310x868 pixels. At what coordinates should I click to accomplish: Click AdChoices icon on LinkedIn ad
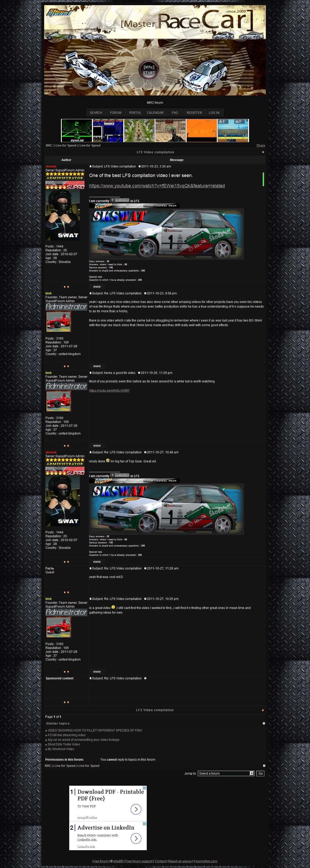coord(145,824)
